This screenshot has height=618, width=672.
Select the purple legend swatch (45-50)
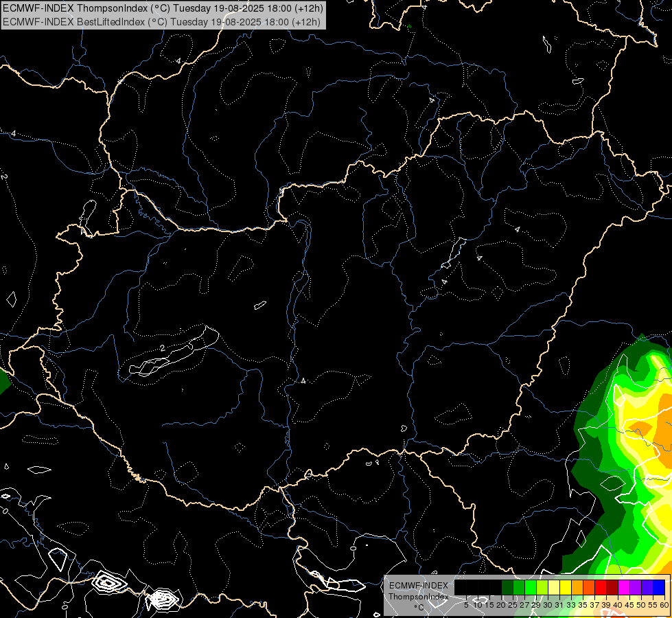point(636,587)
